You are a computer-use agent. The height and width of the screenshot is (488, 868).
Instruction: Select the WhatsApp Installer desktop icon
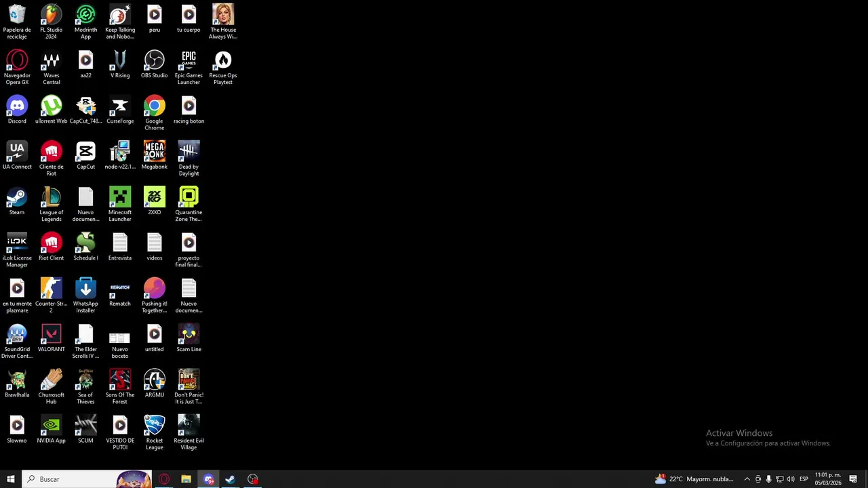(85, 295)
